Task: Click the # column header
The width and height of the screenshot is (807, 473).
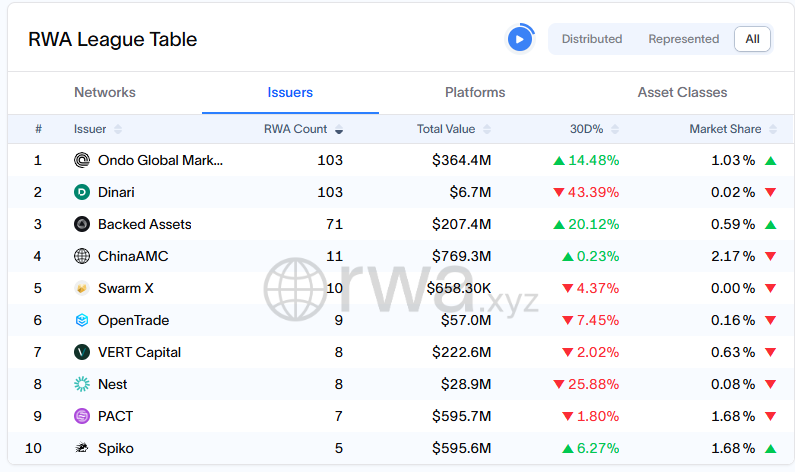Action: pos(38,129)
